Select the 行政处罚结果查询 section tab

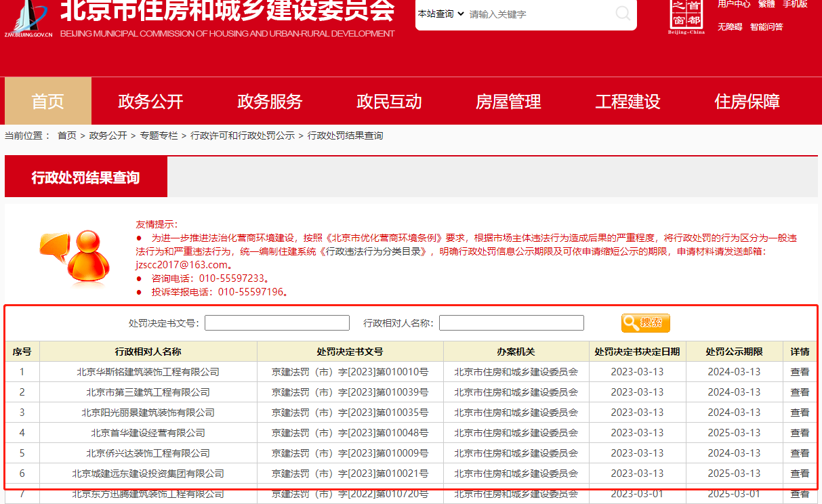coord(86,177)
